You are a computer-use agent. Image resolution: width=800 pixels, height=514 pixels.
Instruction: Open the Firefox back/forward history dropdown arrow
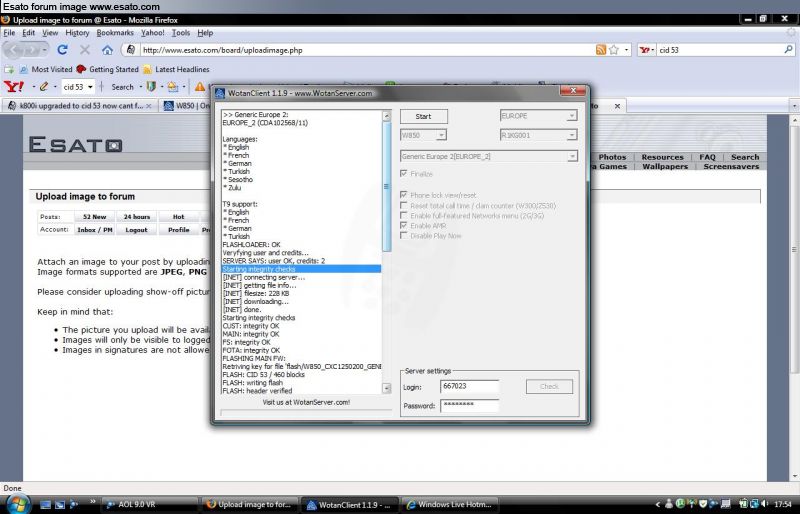click(x=43, y=50)
